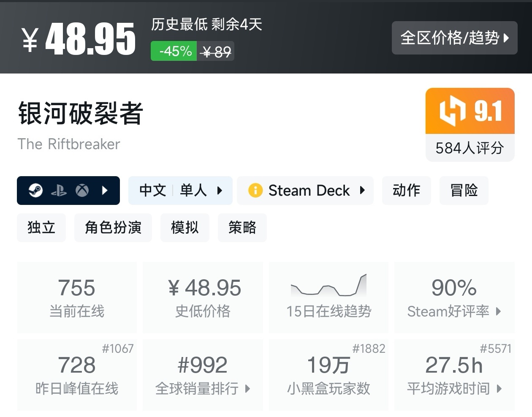Select the 策略 tag
532x417 pixels.
(242, 228)
